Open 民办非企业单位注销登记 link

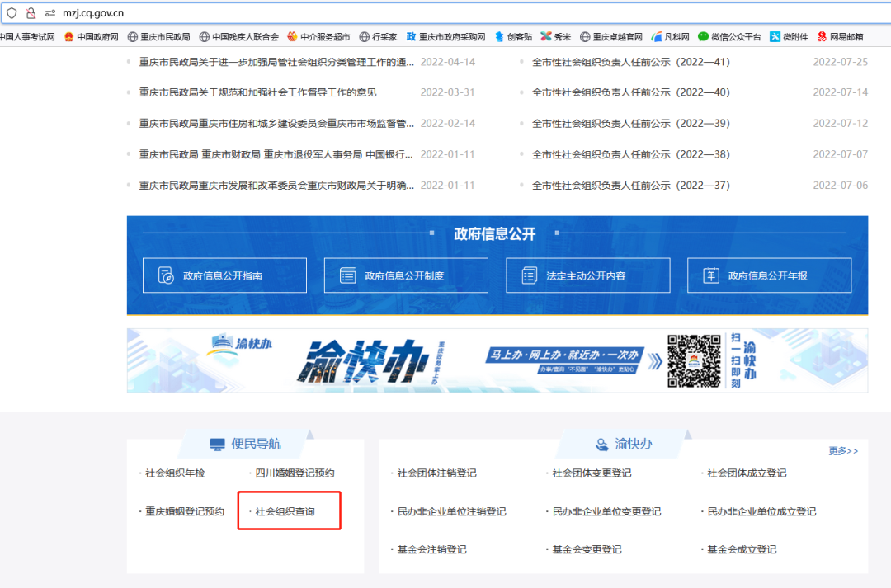click(451, 511)
